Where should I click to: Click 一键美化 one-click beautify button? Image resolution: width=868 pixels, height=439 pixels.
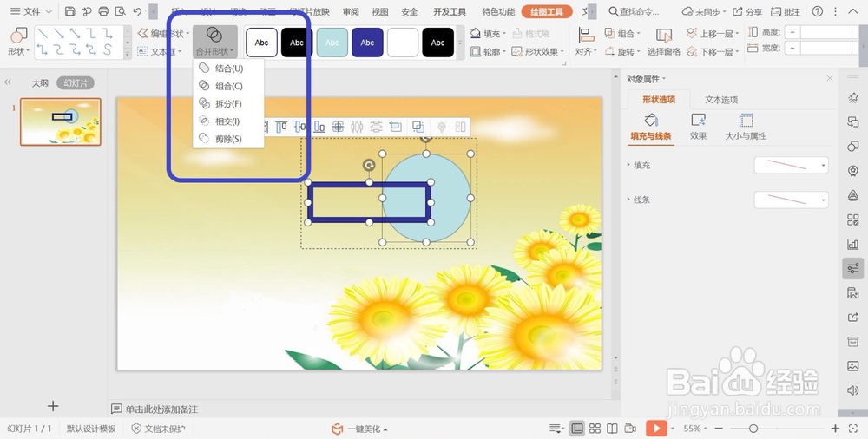click(x=358, y=429)
